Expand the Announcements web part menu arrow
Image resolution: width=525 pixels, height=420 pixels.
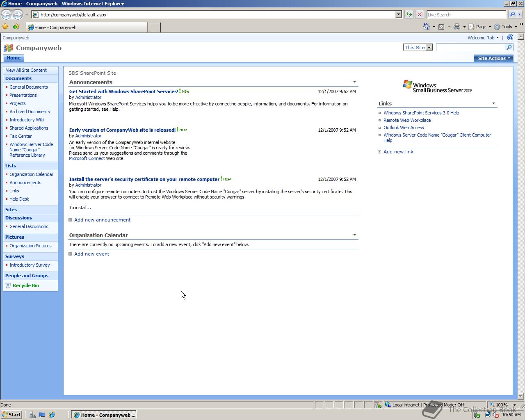pyautogui.click(x=354, y=82)
